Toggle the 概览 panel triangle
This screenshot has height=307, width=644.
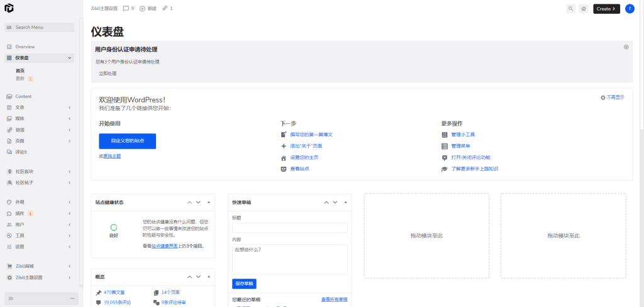209,277
